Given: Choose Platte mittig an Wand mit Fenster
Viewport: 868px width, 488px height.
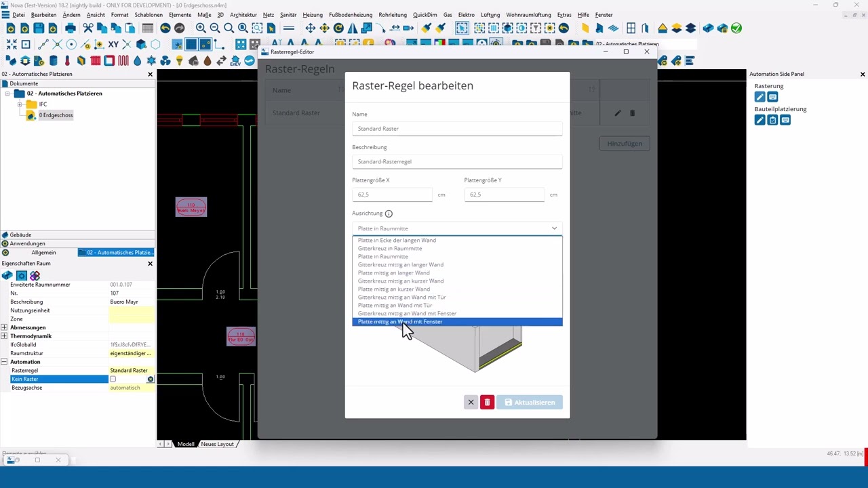Looking at the screenshot, I should point(457,322).
